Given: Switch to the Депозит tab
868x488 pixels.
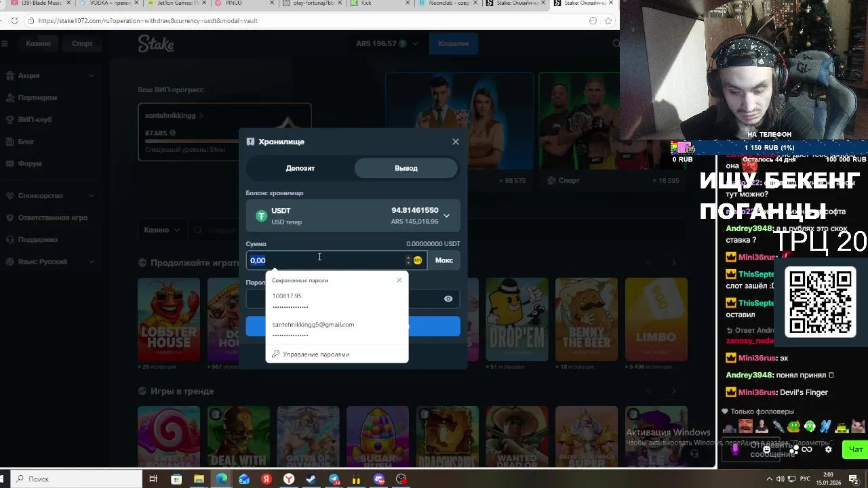Looking at the screenshot, I should point(300,168).
